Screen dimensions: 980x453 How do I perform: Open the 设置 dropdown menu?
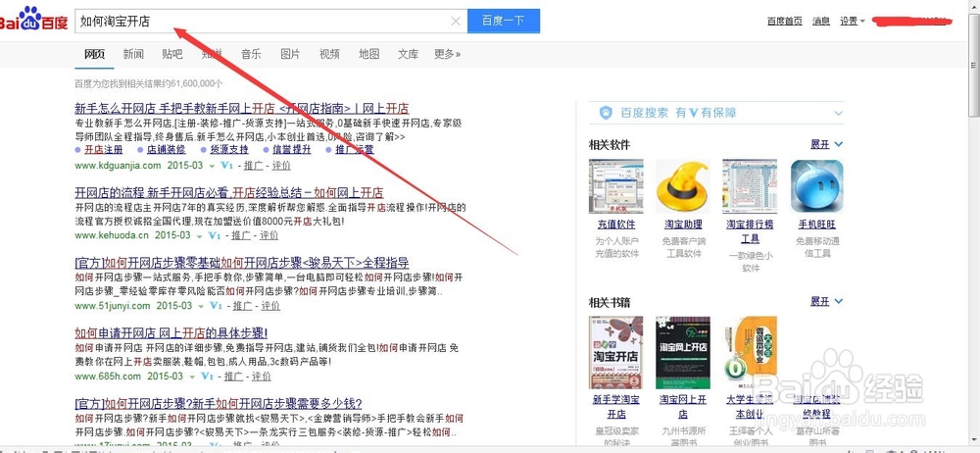click(852, 22)
